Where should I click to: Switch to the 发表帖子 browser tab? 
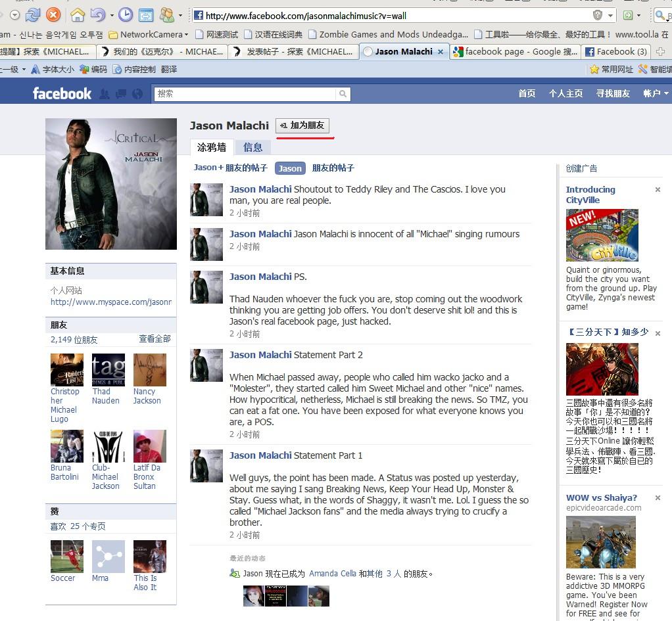pyautogui.click(x=293, y=52)
